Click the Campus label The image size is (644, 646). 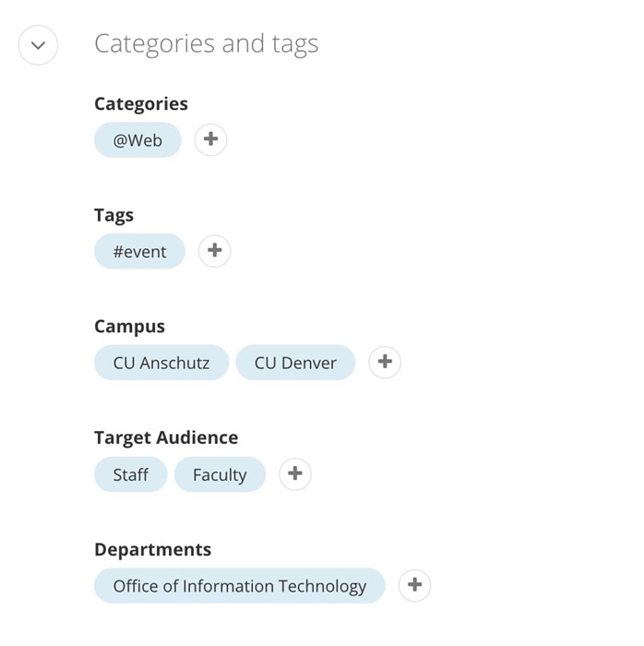pyautogui.click(x=129, y=327)
